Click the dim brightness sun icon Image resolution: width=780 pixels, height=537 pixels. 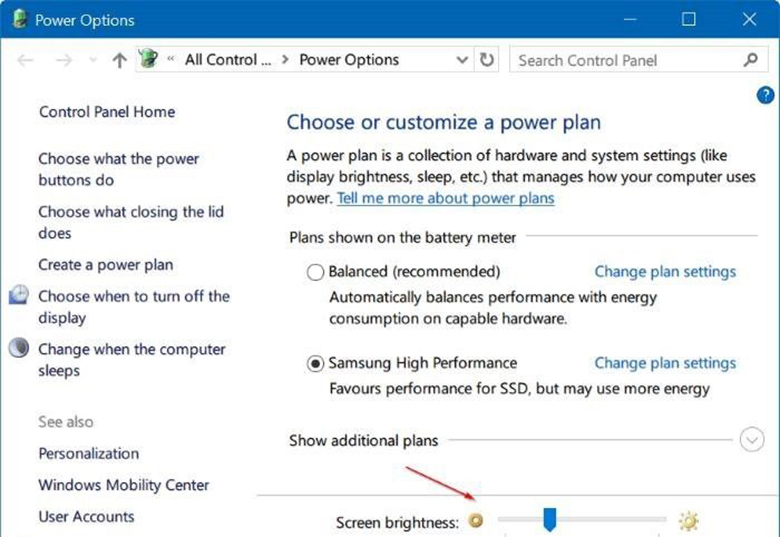pyautogui.click(x=476, y=521)
